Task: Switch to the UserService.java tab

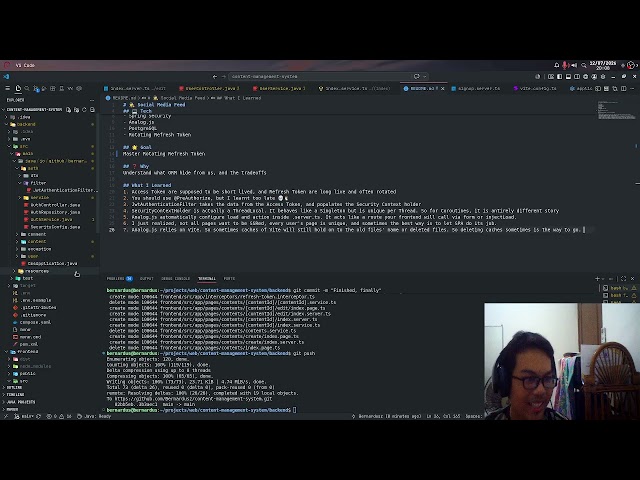Action: [x=279, y=88]
